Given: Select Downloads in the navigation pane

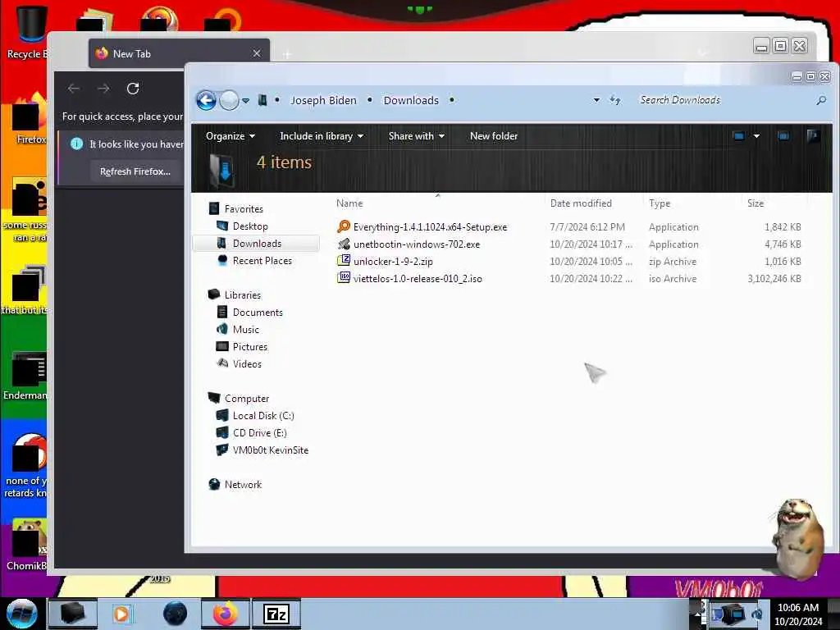Looking at the screenshot, I should [257, 243].
